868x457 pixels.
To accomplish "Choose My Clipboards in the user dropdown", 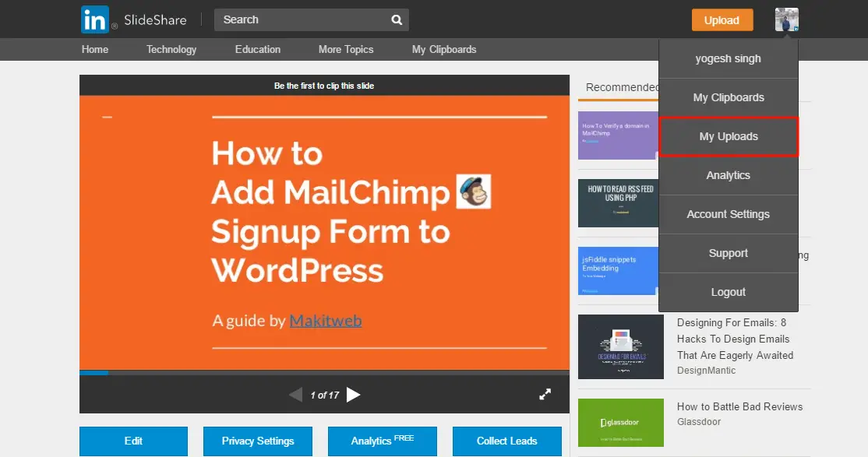I will [x=728, y=97].
